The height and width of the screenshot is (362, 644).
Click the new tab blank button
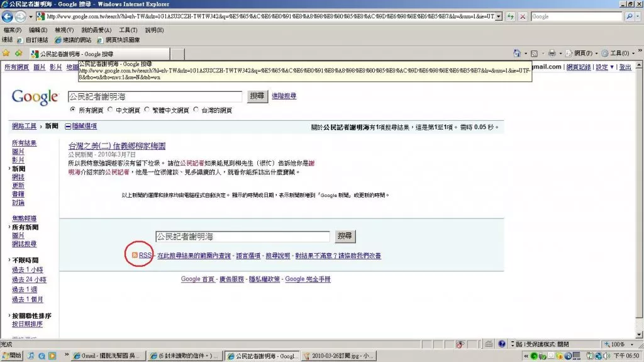point(177,54)
